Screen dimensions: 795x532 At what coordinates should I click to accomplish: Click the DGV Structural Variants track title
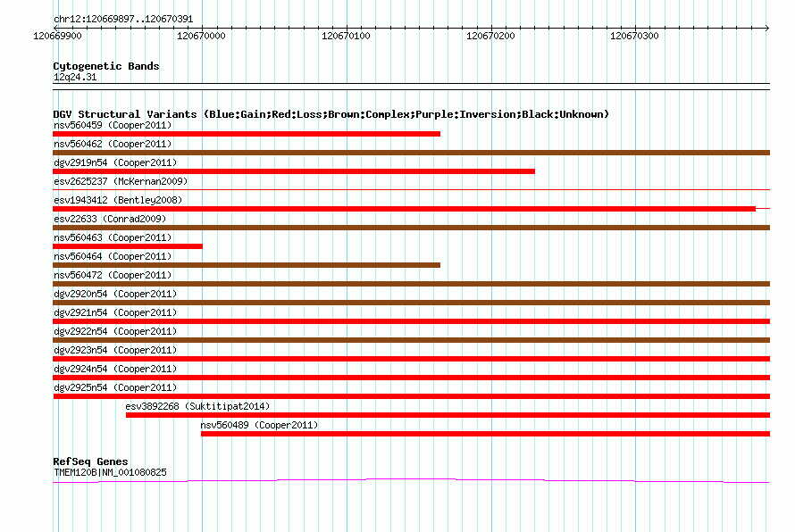(x=331, y=114)
